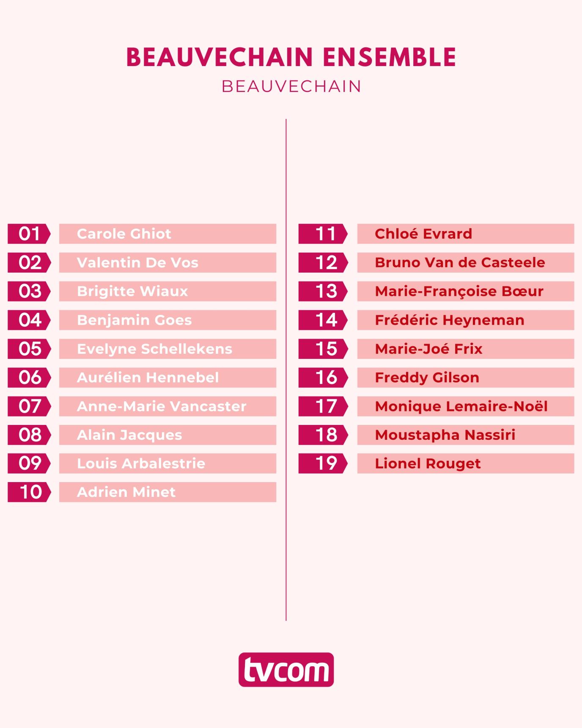Select candidate Carole Ghiot
Image resolution: width=582 pixels, height=728 pixels.
167,234
